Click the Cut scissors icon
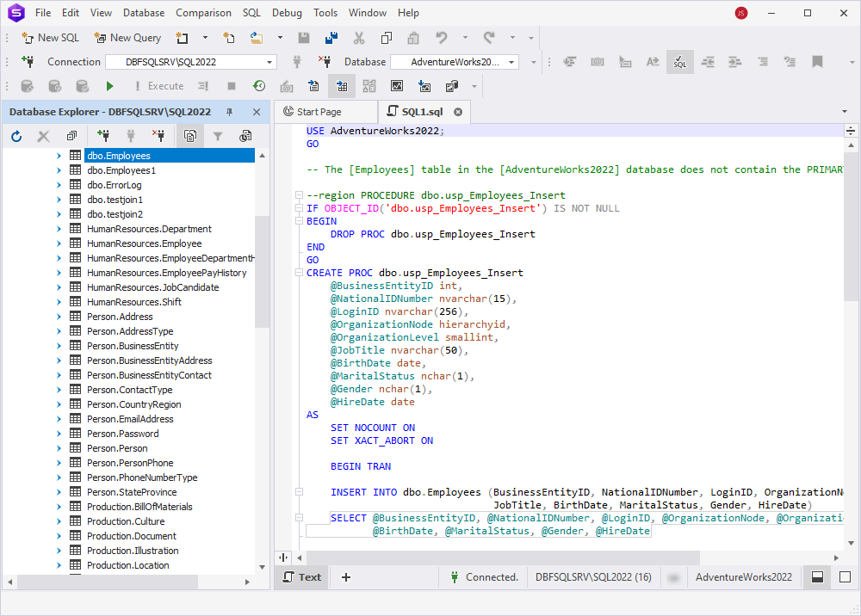 tap(359, 38)
